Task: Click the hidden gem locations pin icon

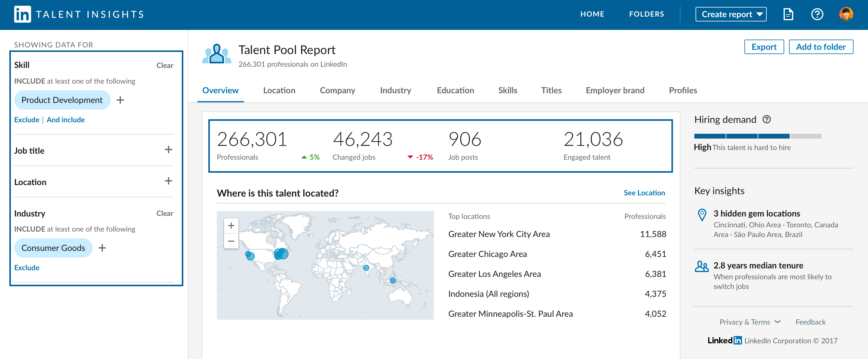Action: pos(702,215)
